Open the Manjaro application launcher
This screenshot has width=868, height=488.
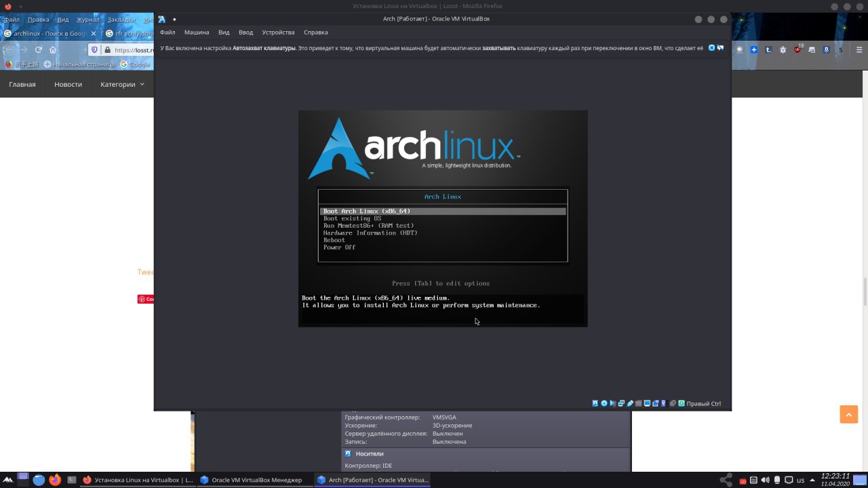[8, 480]
